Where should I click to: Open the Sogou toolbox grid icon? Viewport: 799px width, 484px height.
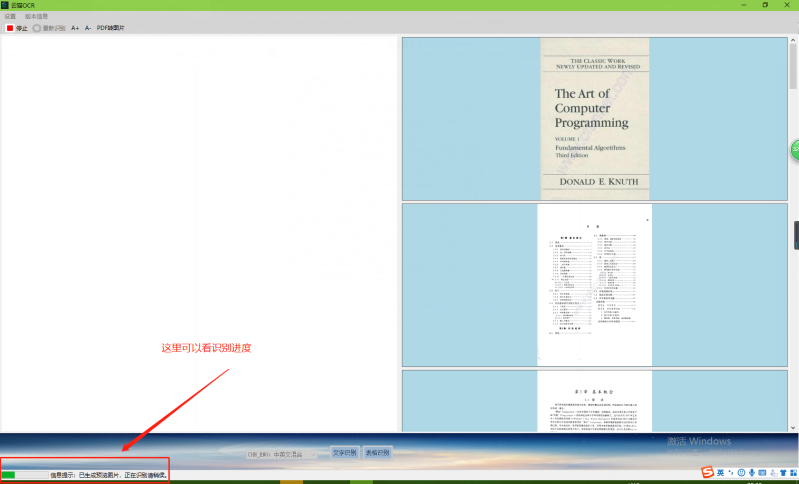(793, 473)
